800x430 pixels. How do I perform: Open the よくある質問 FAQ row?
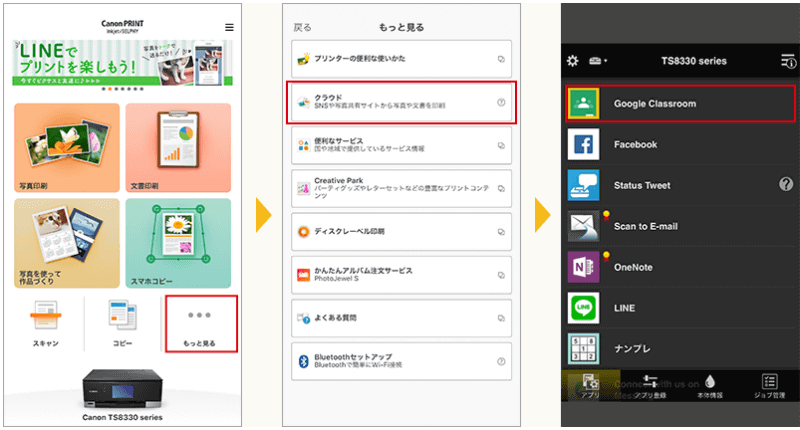tap(402, 318)
